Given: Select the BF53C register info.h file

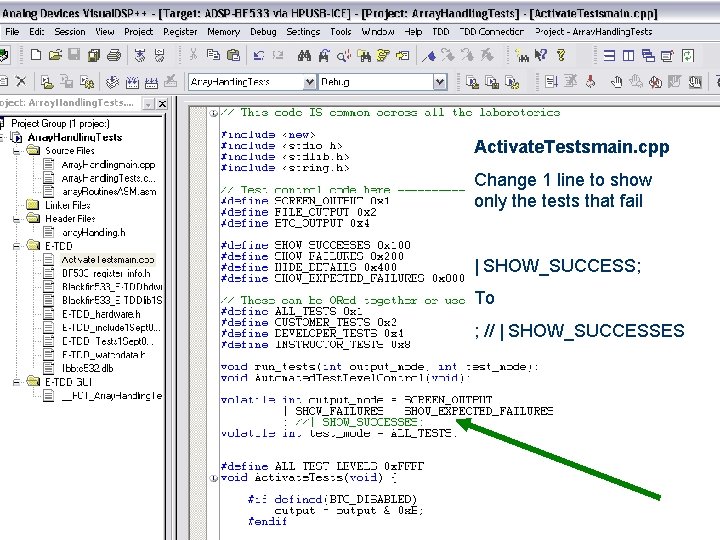Looking at the screenshot, I should pyautogui.click(x=106, y=273).
